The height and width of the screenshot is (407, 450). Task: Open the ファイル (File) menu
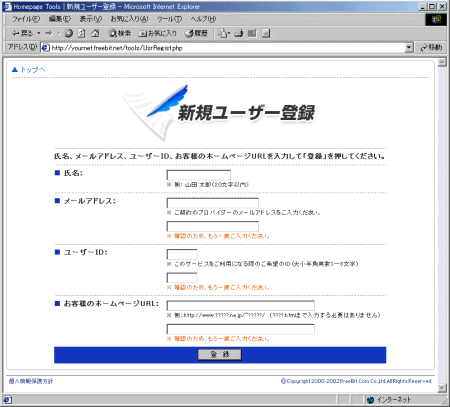[x=26, y=19]
